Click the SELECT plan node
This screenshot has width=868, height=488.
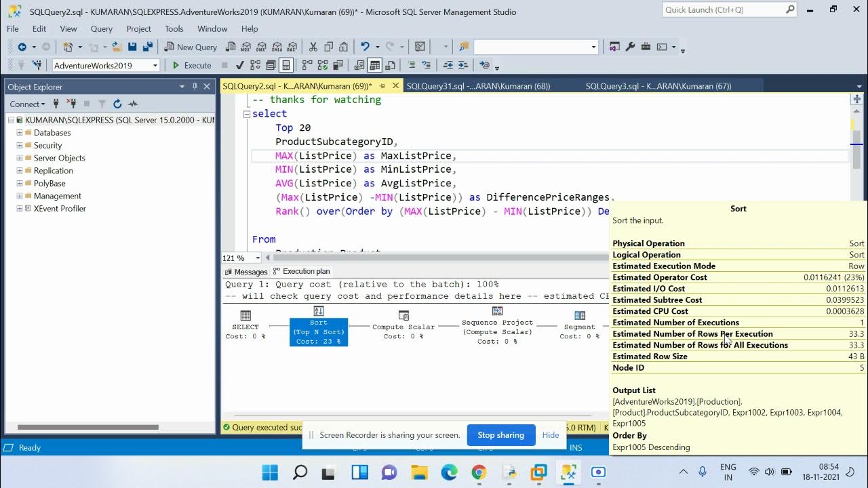click(245, 325)
